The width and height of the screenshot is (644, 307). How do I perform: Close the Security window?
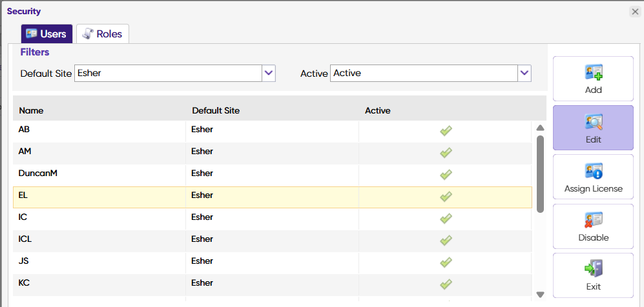[x=635, y=12]
